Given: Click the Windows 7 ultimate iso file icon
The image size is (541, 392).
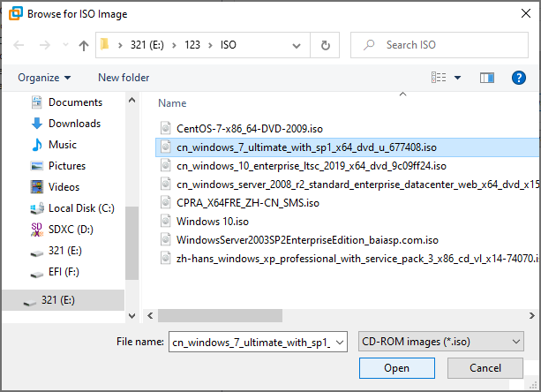Looking at the screenshot, I should [x=166, y=147].
